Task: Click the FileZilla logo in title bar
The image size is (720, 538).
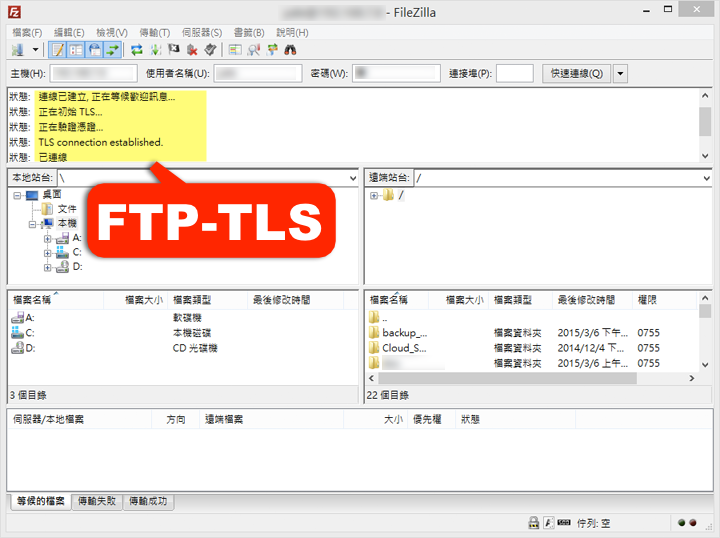Action: 15,12
